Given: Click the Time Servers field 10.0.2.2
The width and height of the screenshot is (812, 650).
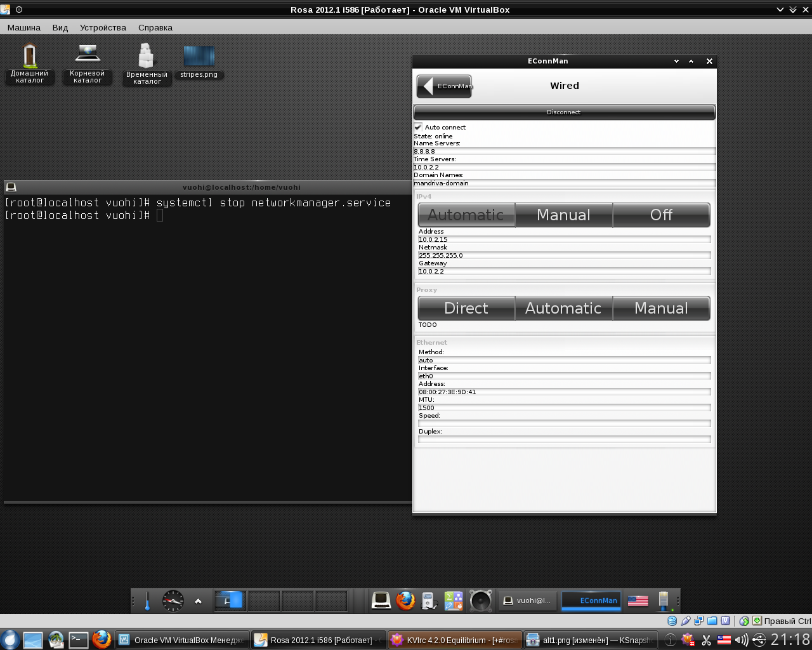Looking at the screenshot, I should point(565,168).
